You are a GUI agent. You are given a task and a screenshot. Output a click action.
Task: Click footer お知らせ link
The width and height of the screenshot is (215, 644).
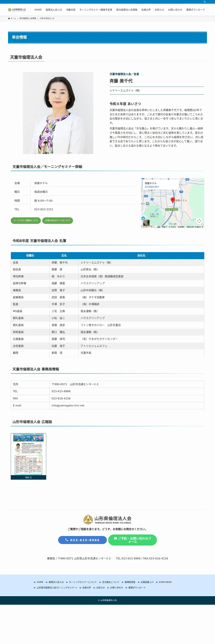click(100, 587)
